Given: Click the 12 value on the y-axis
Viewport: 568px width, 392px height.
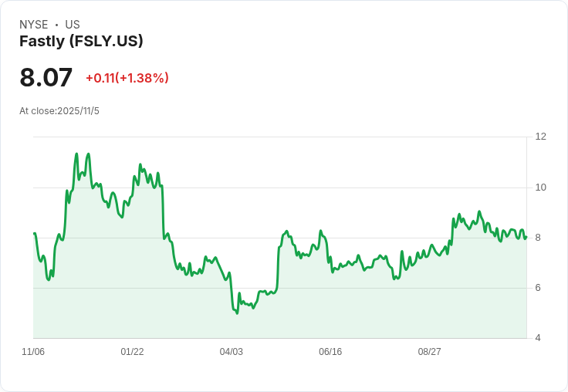Looking at the screenshot, I should tap(540, 137).
